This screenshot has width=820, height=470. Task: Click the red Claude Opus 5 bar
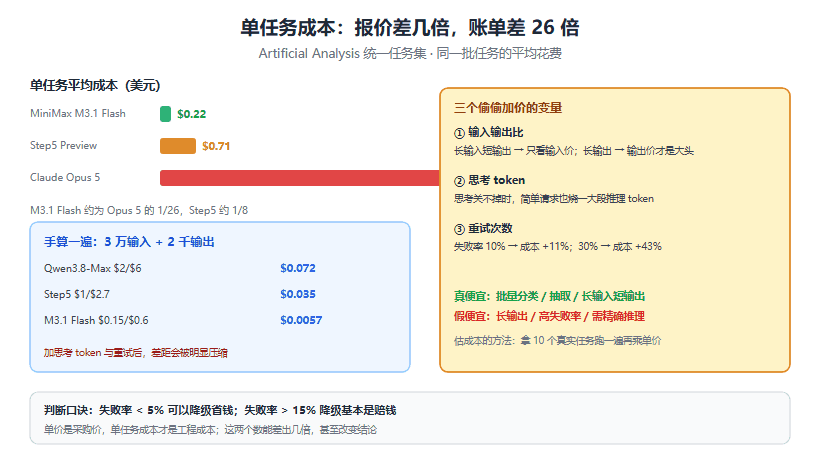pyautogui.click(x=300, y=178)
